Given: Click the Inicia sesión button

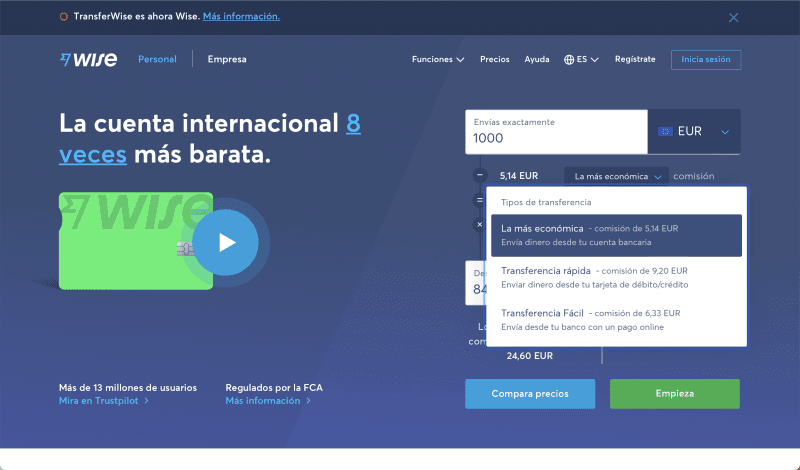Looking at the screenshot, I should 706,60.
